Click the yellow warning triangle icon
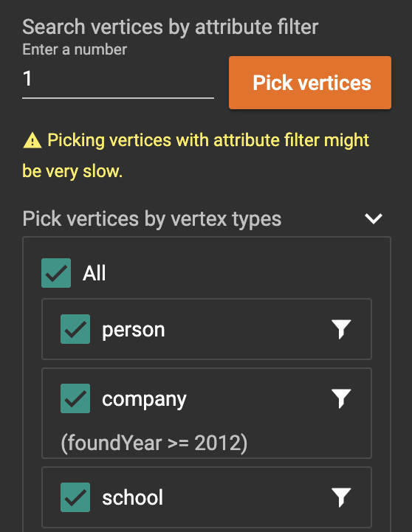Screen dimensions: 412x532 coord(32,140)
